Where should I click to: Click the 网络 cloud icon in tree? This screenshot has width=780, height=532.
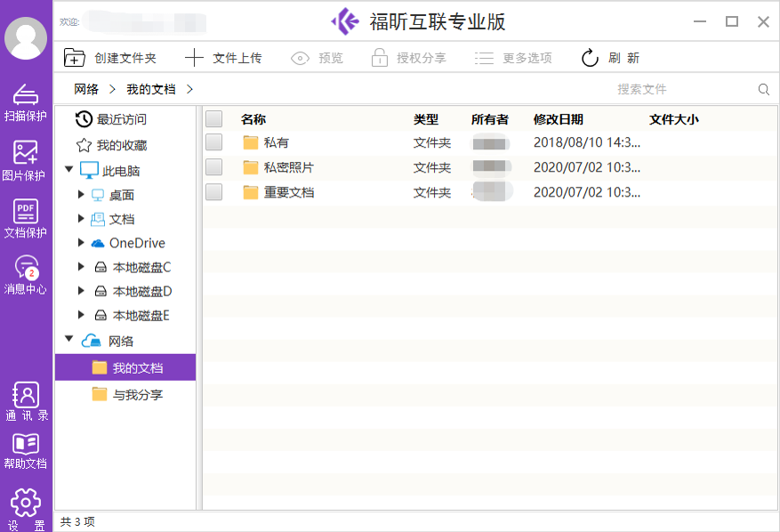coord(91,341)
